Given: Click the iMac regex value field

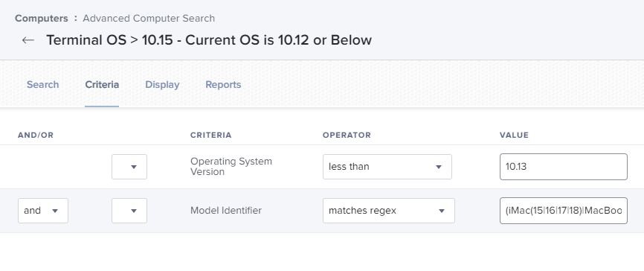Looking at the screenshot, I should (x=564, y=211).
